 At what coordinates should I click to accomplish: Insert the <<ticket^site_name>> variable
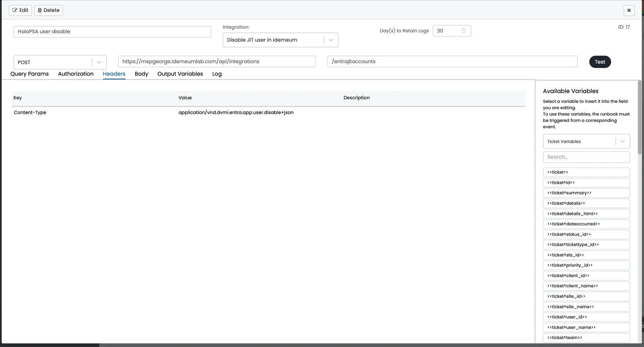coord(586,307)
